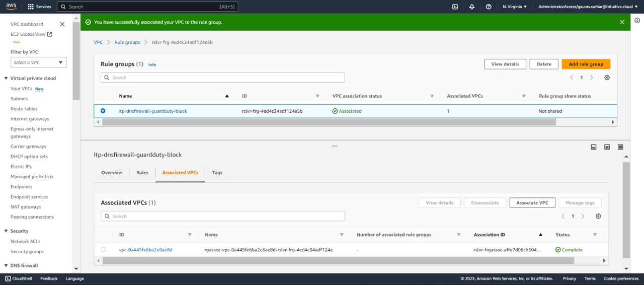This screenshot has height=285, width=644.
Task: Collapse the Virtual private cloud section
Action: point(6,78)
